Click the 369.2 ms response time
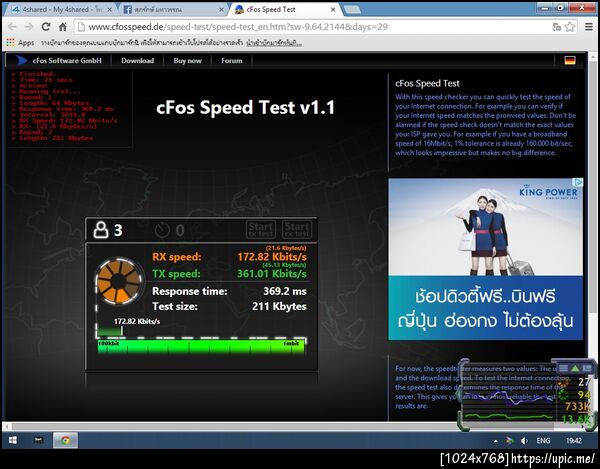Image resolution: width=600 pixels, height=469 pixels. click(x=285, y=291)
